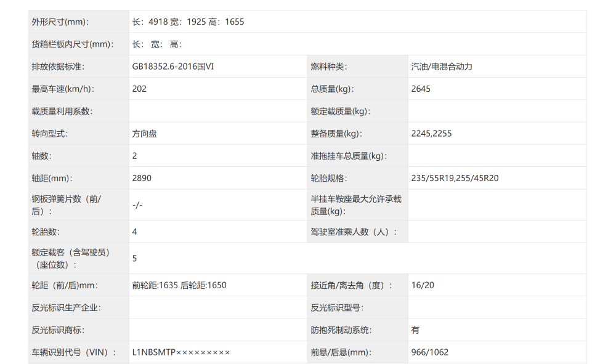Select the VIN code L1NBSMTP field

click(179, 352)
